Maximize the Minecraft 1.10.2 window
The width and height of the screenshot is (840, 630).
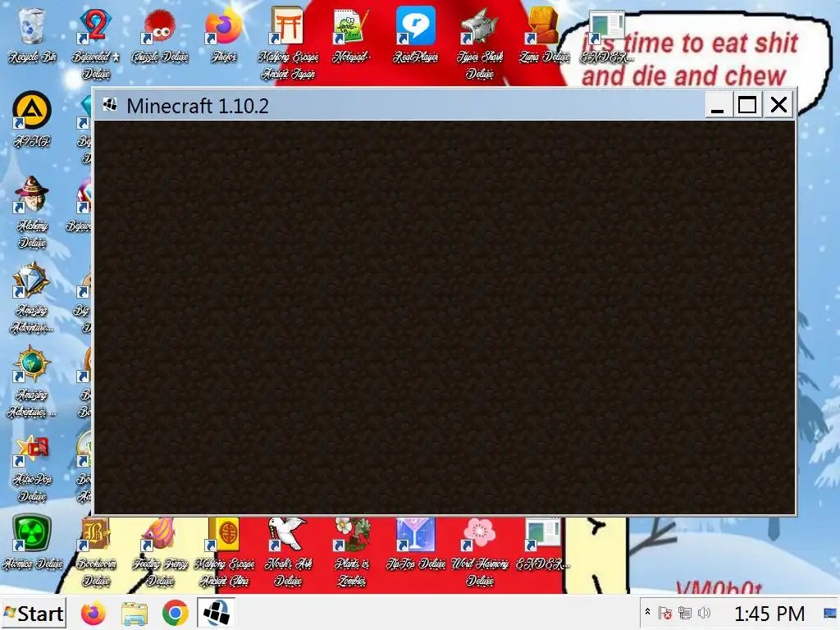pos(747,105)
